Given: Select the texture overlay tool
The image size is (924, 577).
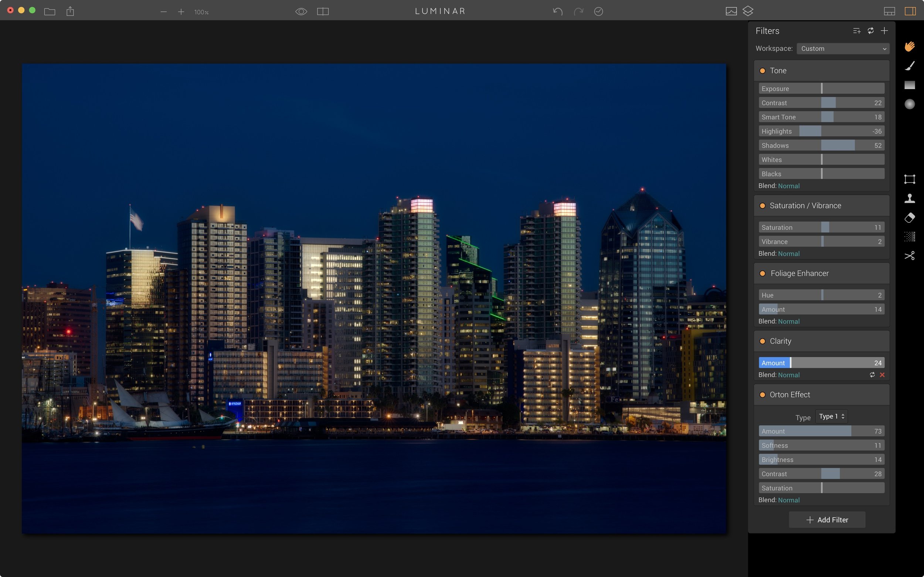Looking at the screenshot, I should [910, 236].
